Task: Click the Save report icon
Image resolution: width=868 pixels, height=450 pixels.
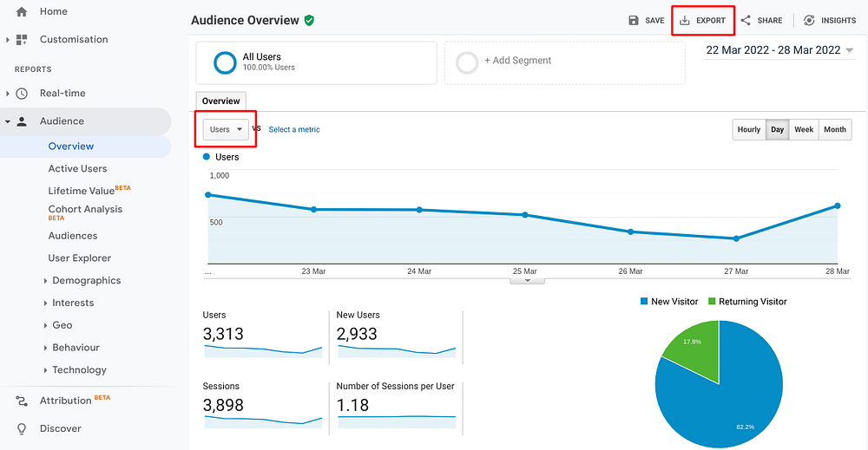Action: [x=634, y=21]
